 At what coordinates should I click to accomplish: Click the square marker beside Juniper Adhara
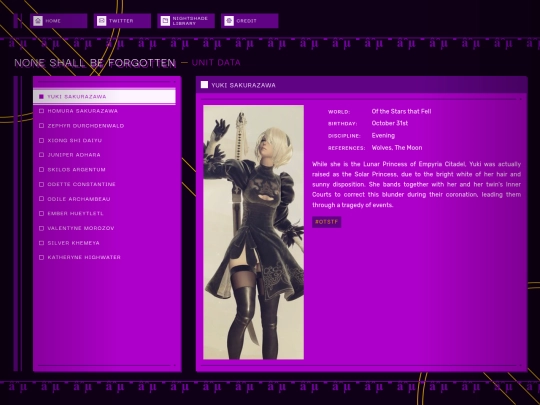pyautogui.click(x=41, y=155)
